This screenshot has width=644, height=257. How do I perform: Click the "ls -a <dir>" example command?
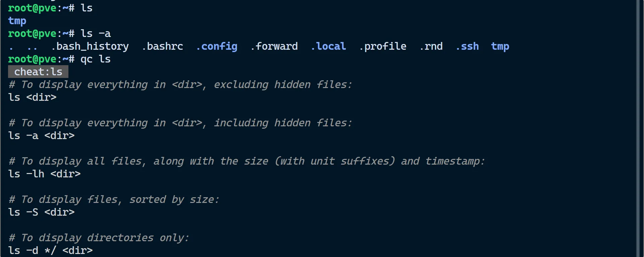(x=41, y=136)
